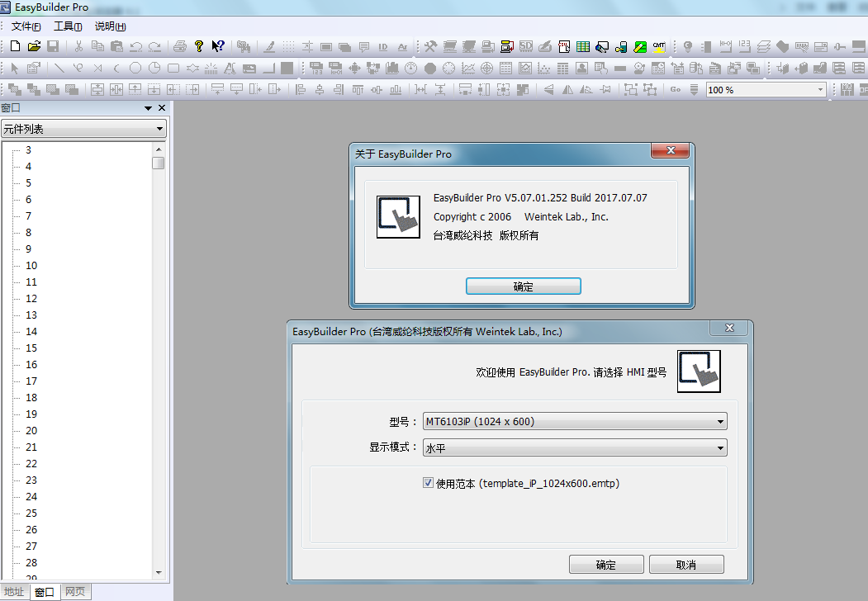Click the context help arrow-question icon

point(217,46)
